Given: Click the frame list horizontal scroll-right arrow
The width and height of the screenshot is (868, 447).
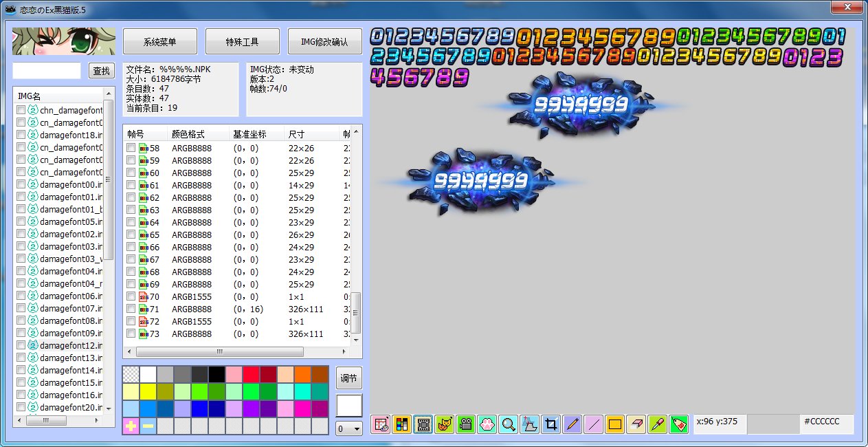Looking at the screenshot, I should (x=345, y=351).
